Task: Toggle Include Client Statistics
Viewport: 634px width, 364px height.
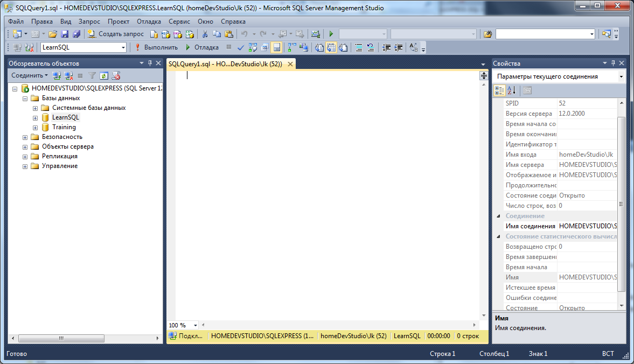Action: tap(304, 48)
